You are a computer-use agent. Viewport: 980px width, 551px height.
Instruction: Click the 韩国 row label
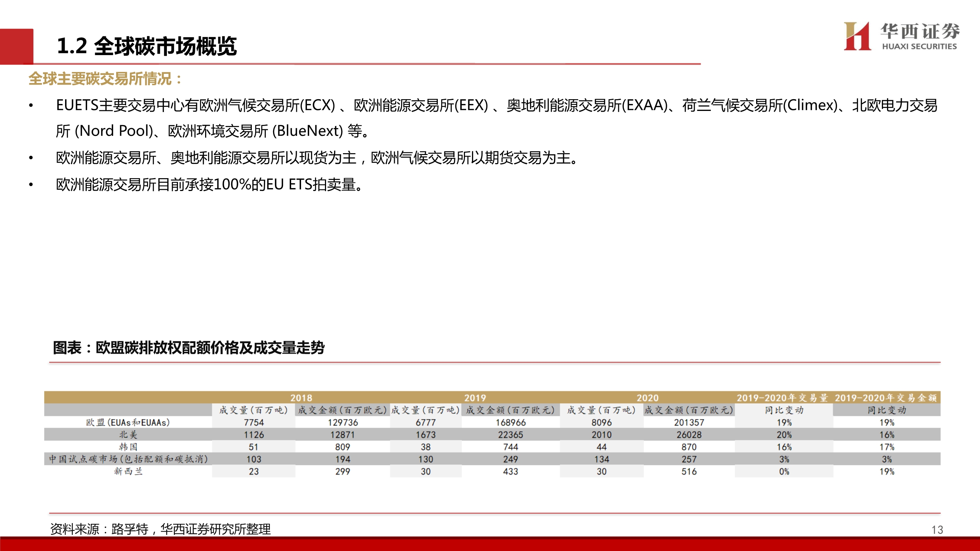point(128,447)
